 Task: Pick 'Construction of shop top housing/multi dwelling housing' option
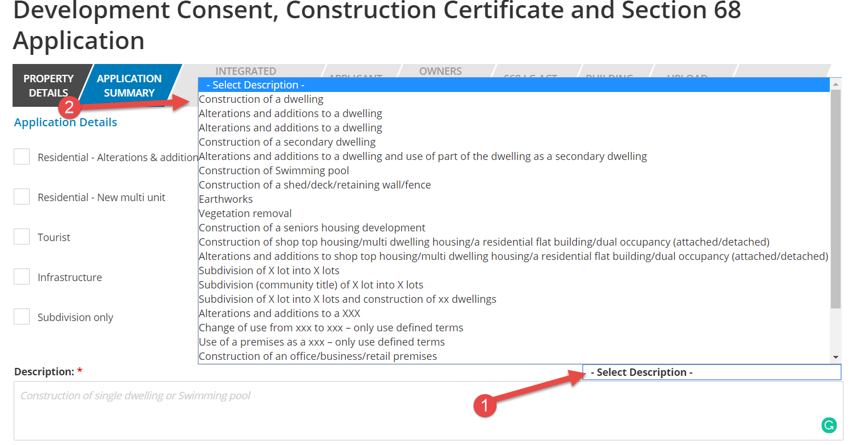pos(514,242)
